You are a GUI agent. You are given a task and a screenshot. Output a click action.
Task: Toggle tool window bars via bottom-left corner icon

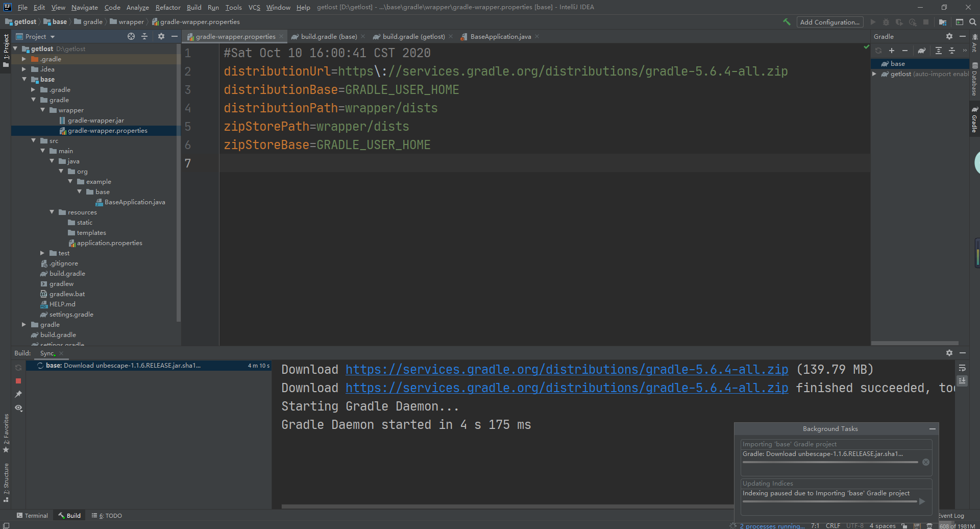[6, 525]
